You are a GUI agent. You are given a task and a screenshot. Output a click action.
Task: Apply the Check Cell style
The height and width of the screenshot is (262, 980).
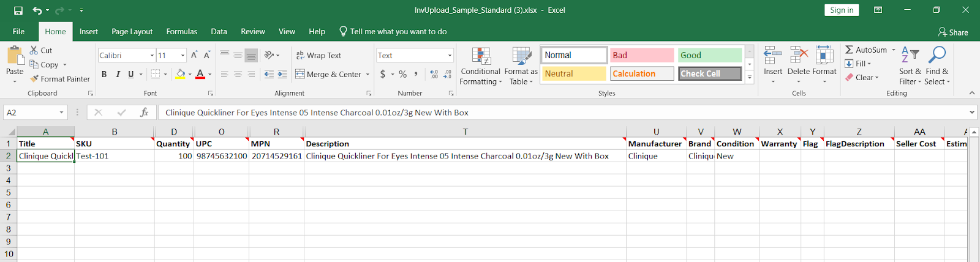pyautogui.click(x=710, y=73)
